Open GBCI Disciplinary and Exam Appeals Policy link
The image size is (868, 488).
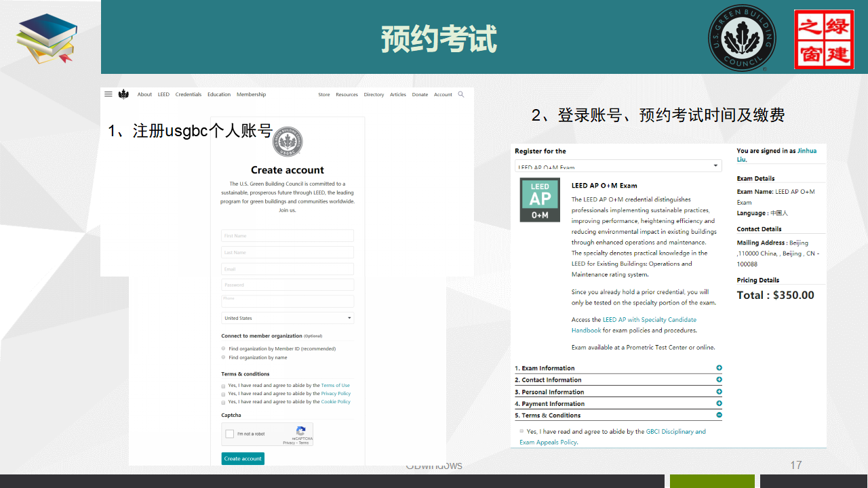click(x=613, y=436)
